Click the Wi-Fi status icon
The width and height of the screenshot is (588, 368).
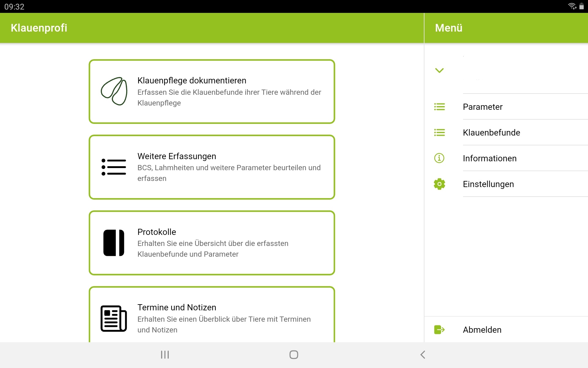[x=571, y=6]
